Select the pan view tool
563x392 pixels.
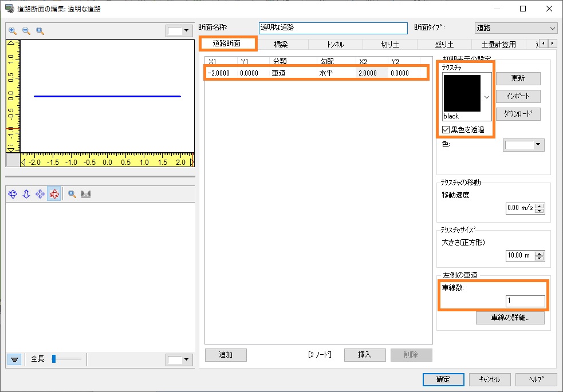40,194
